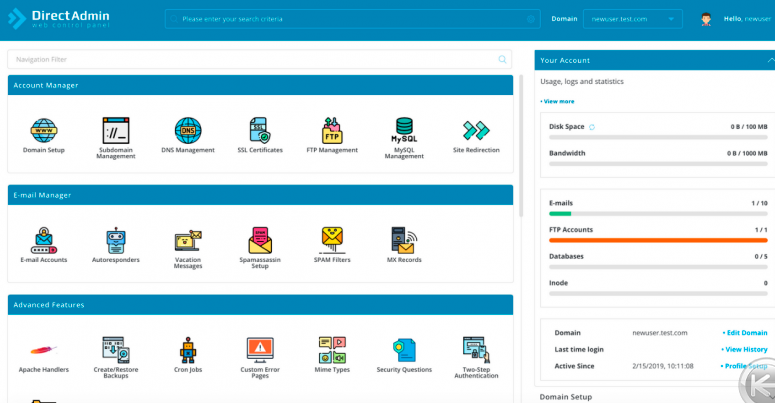The width and height of the screenshot is (775, 403).
Task: Click the Edit Domain link
Action: 746,333
